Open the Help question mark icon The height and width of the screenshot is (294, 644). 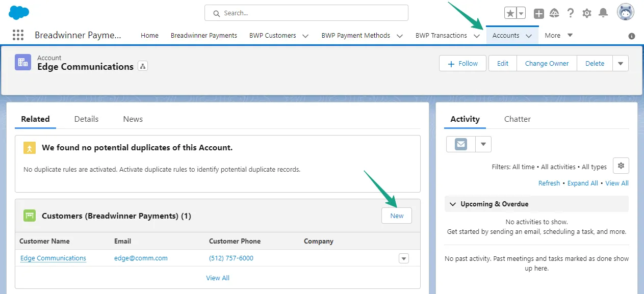click(x=571, y=13)
